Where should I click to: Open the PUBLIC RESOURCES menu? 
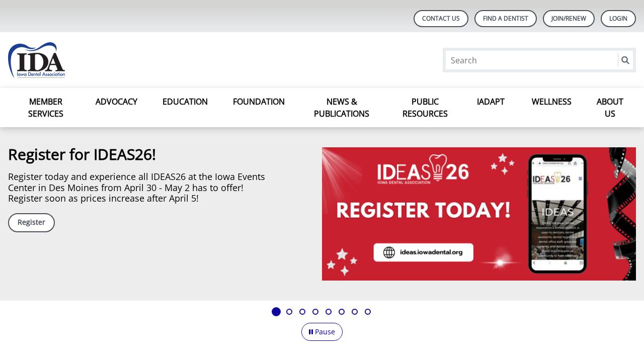pos(425,108)
